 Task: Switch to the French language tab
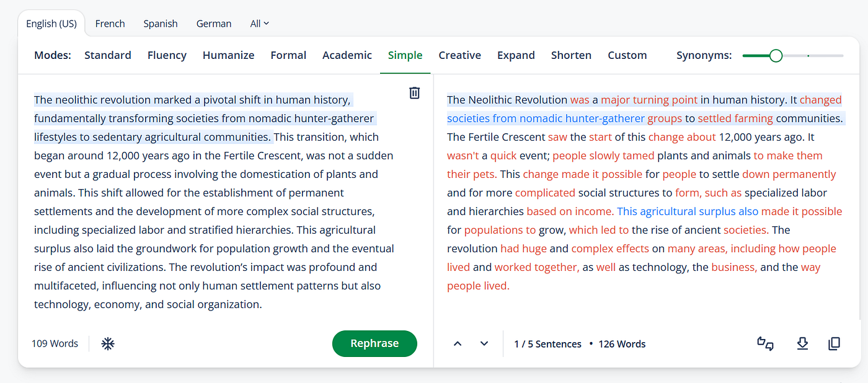(x=110, y=24)
